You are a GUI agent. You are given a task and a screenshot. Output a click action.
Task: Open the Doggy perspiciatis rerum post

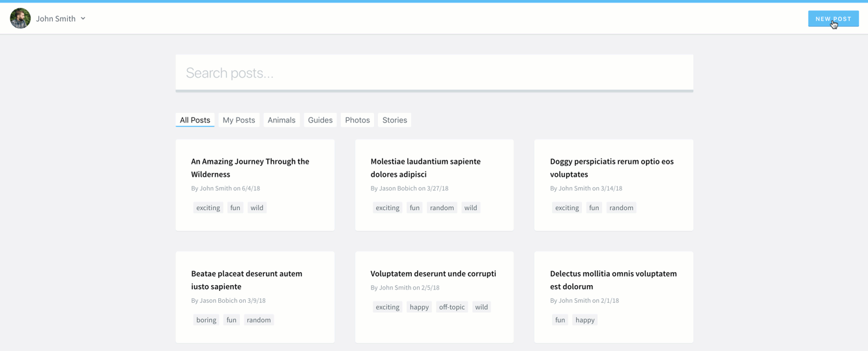point(611,168)
